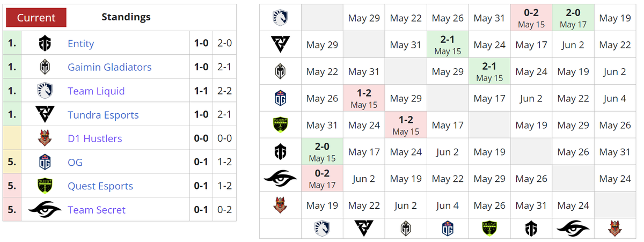Click Team Secret logo in standings list

[45, 210]
